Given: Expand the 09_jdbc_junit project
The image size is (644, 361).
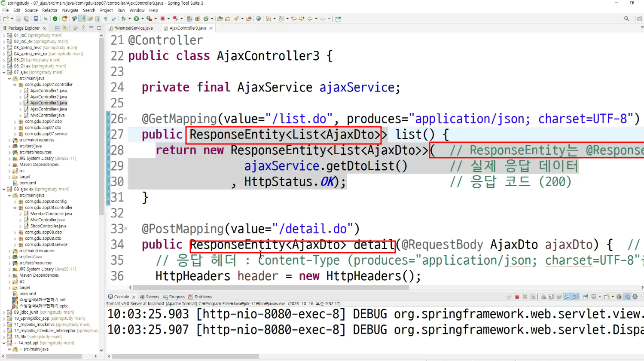Looking at the screenshot, I should coord(4,312).
